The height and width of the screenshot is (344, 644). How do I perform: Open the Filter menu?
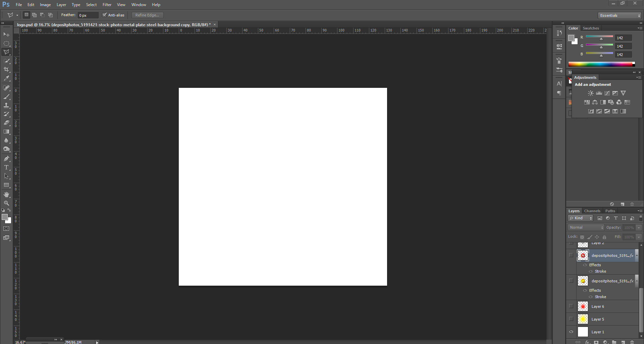click(x=107, y=4)
